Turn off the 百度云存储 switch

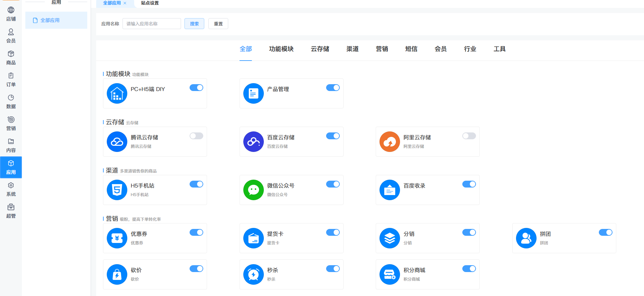click(333, 136)
